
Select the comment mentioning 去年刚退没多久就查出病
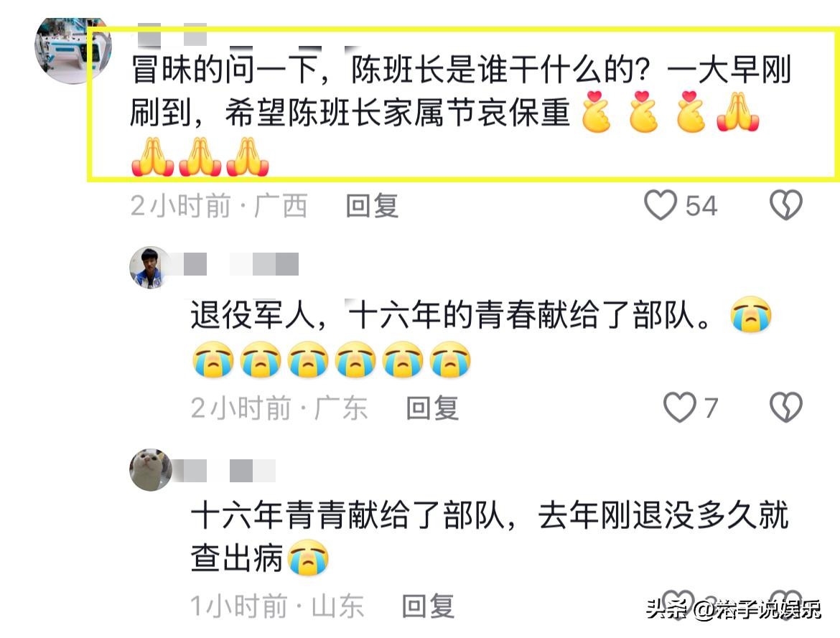(489, 536)
